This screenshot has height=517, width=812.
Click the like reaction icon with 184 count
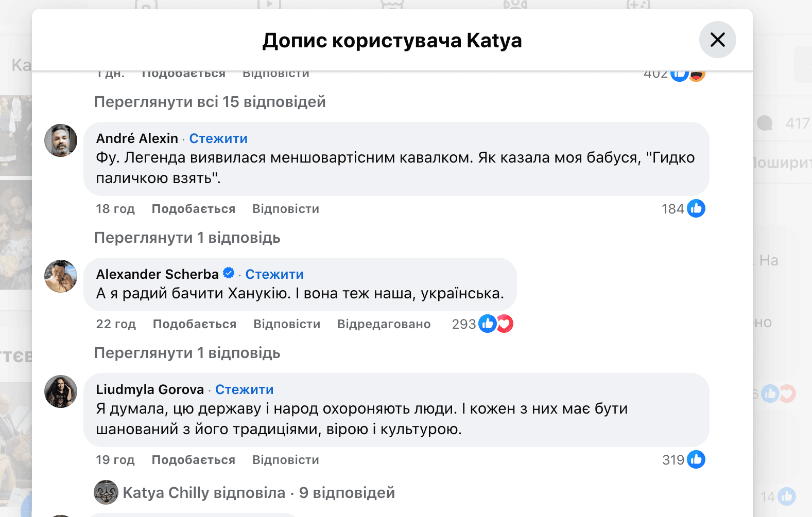tap(696, 208)
